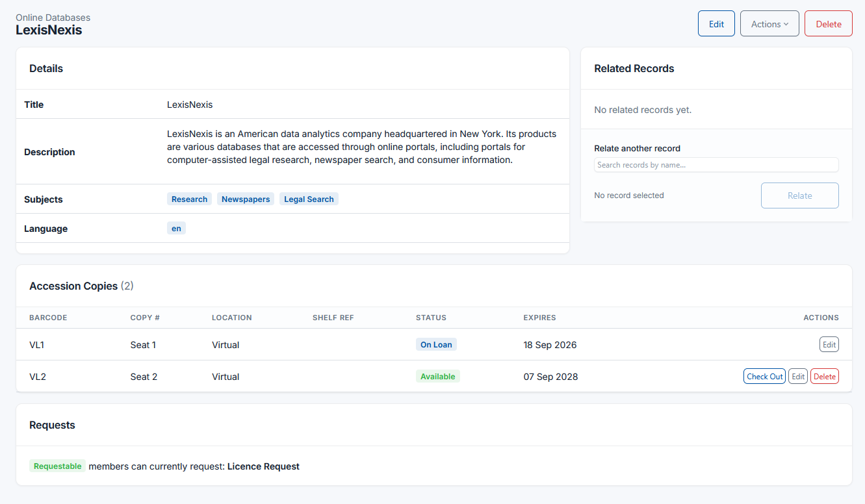Open the Legal Search subject tag
Screen dimensions: 865x504
(309, 199)
